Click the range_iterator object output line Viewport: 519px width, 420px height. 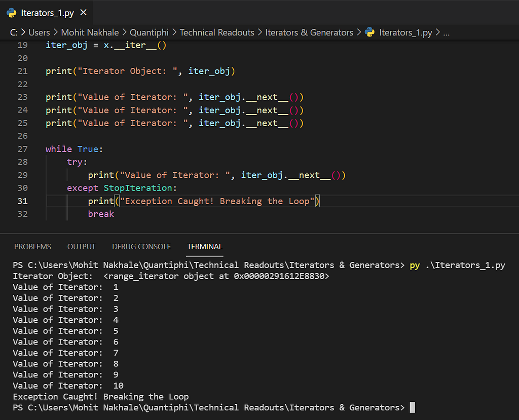171,276
